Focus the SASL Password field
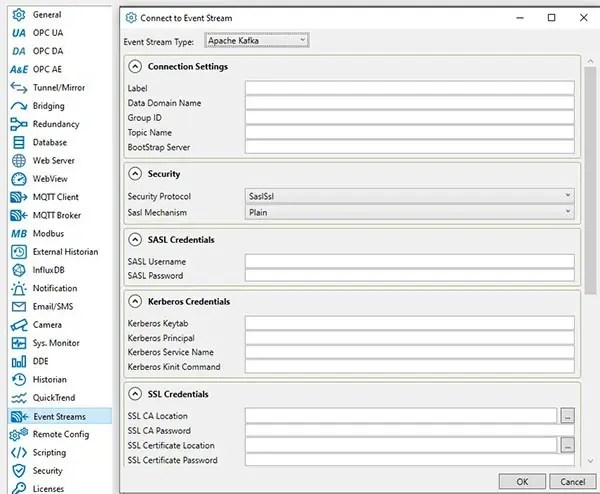 click(x=409, y=276)
